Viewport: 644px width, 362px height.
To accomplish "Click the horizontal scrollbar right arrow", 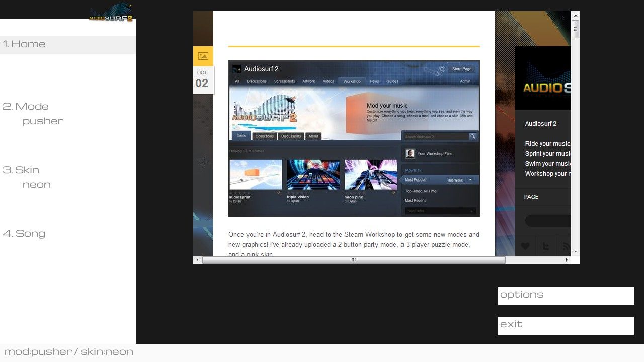I will pyautogui.click(x=567, y=260).
